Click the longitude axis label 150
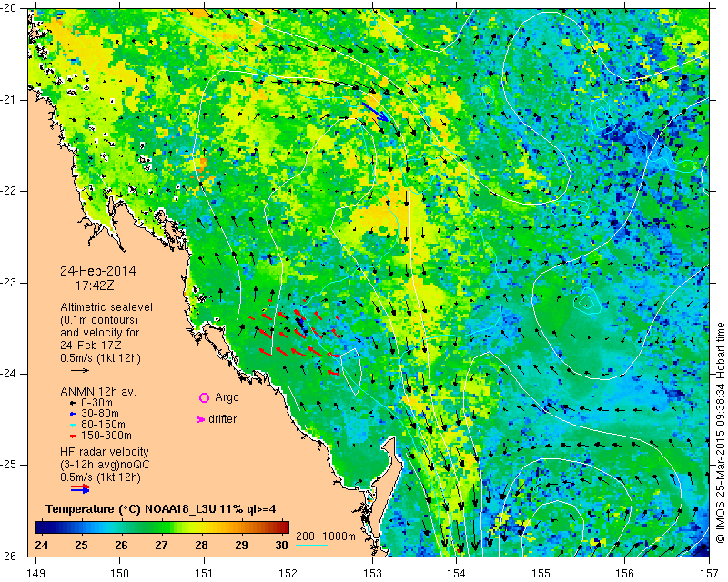Viewport: 728px width, 582px height. pos(120,574)
